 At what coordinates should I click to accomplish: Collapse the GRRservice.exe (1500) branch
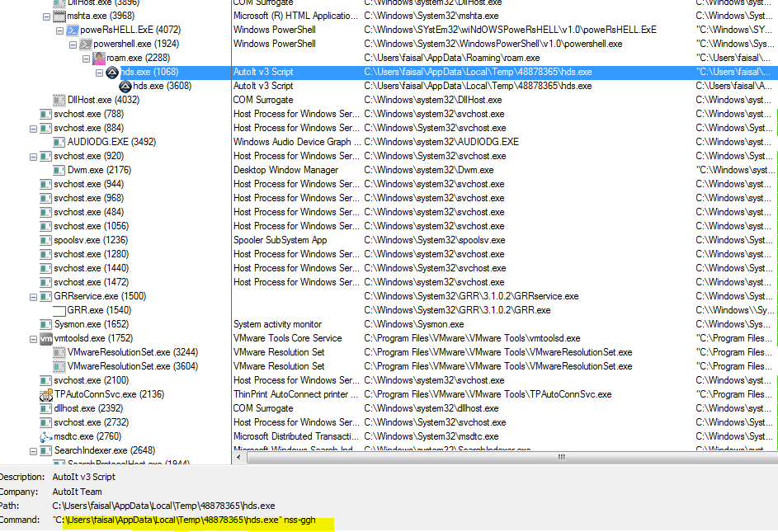point(33,295)
